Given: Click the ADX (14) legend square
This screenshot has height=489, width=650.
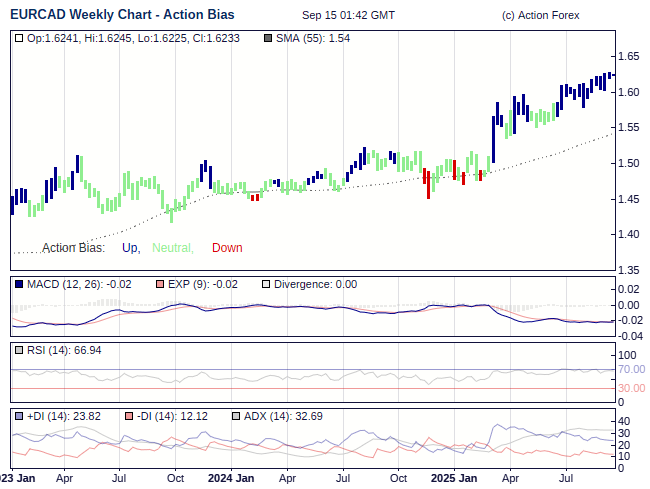Looking at the screenshot, I should [x=236, y=415].
